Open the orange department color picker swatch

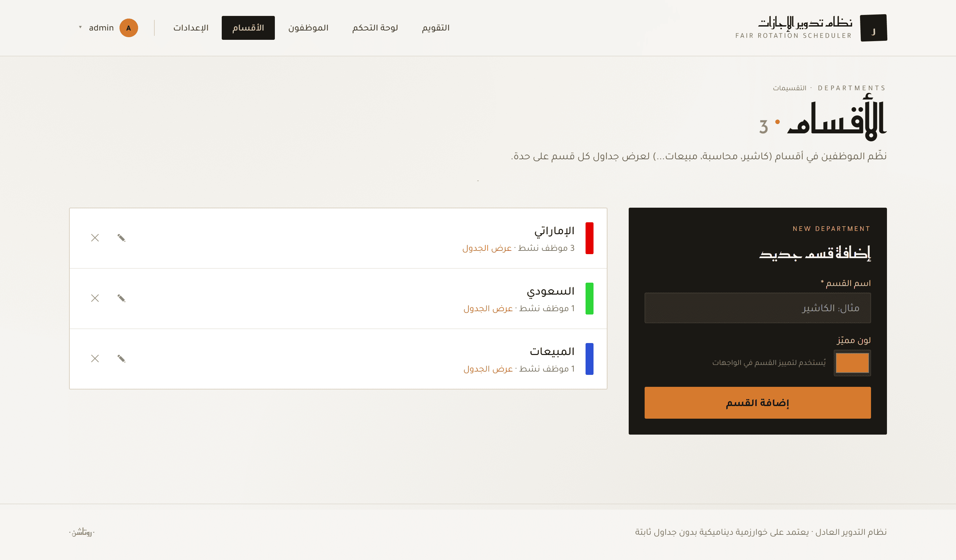pyautogui.click(x=852, y=363)
